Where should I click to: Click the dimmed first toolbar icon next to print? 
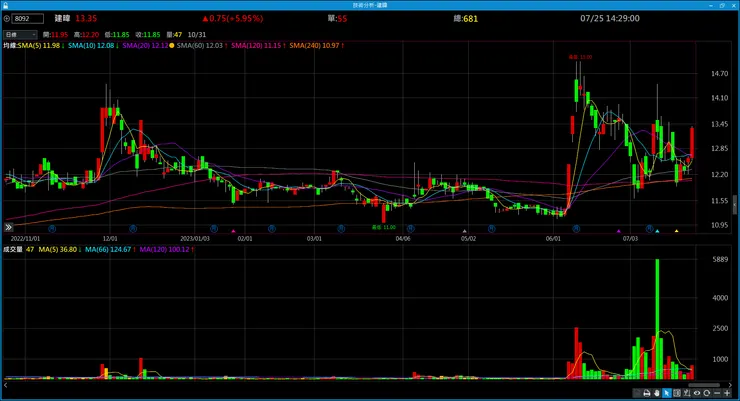pos(637,393)
